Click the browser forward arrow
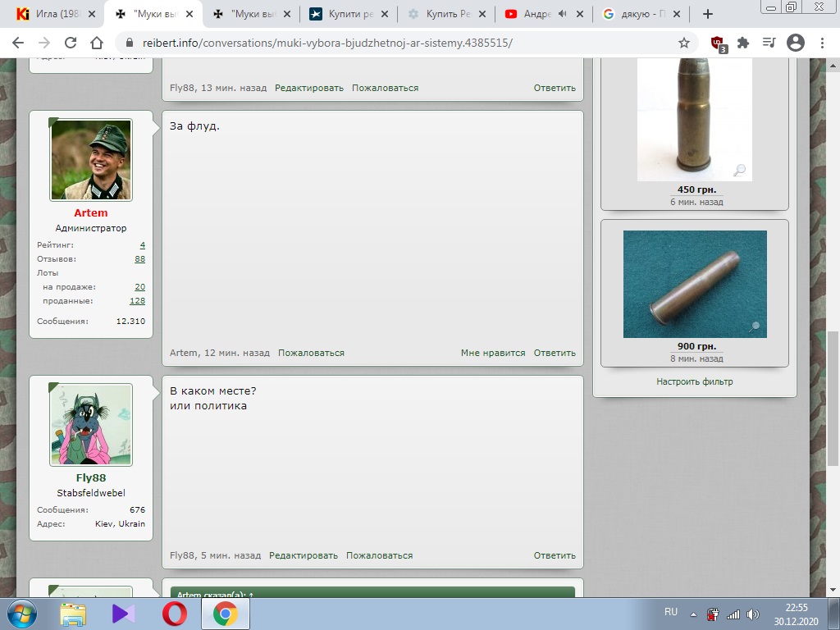Viewport: 840px width, 630px height. coord(44,43)
